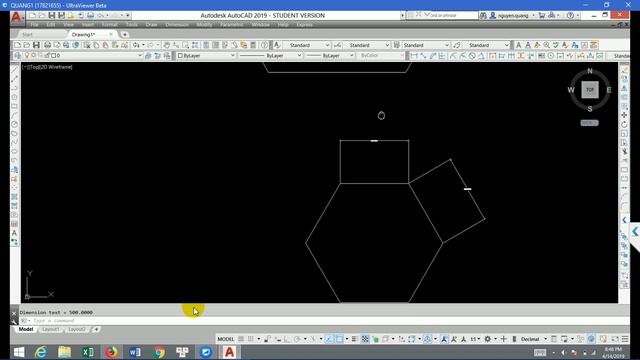The width and height of the screenshot is (640, 360).
Task: Click the Pan hand icon
Action: pyautogui.click(x=167, y=45)
